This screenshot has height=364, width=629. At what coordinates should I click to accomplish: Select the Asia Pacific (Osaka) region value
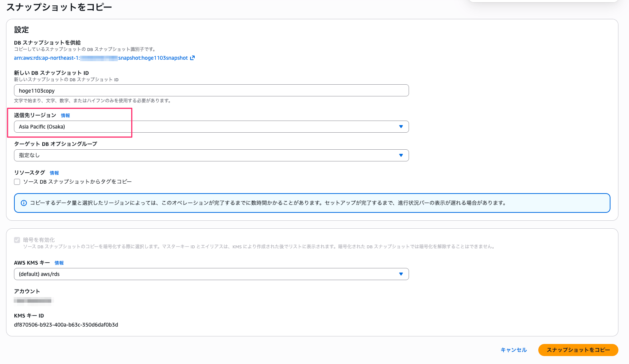(x=42, y=127)
